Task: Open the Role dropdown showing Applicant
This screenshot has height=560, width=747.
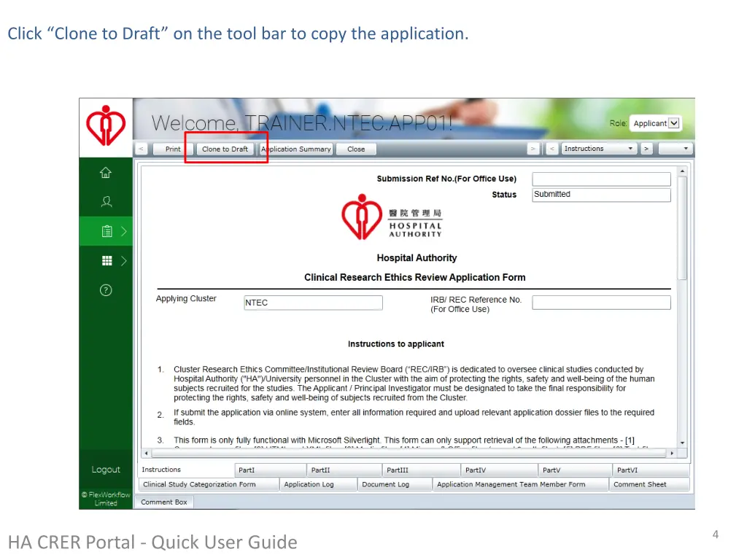Action: 655,123
